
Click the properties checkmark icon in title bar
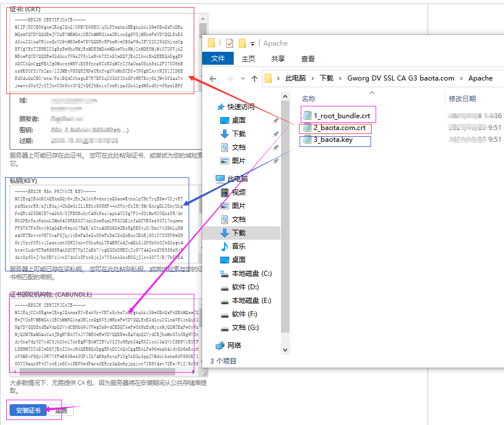230,43
